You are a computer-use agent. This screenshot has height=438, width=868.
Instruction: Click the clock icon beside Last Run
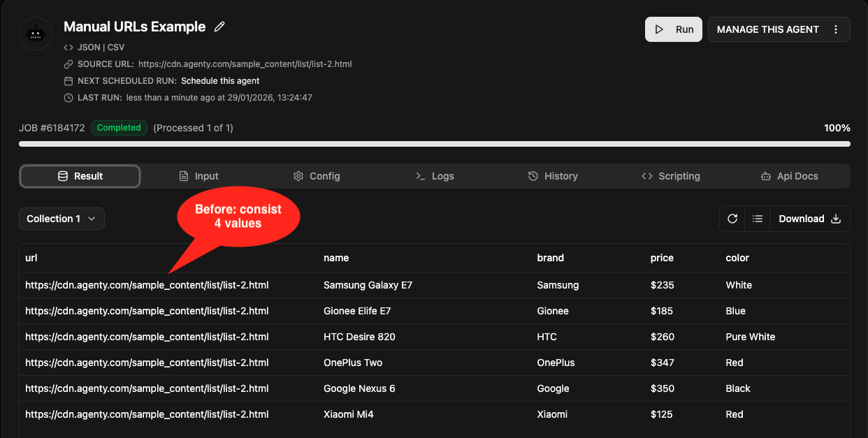[x=68, y=98]
